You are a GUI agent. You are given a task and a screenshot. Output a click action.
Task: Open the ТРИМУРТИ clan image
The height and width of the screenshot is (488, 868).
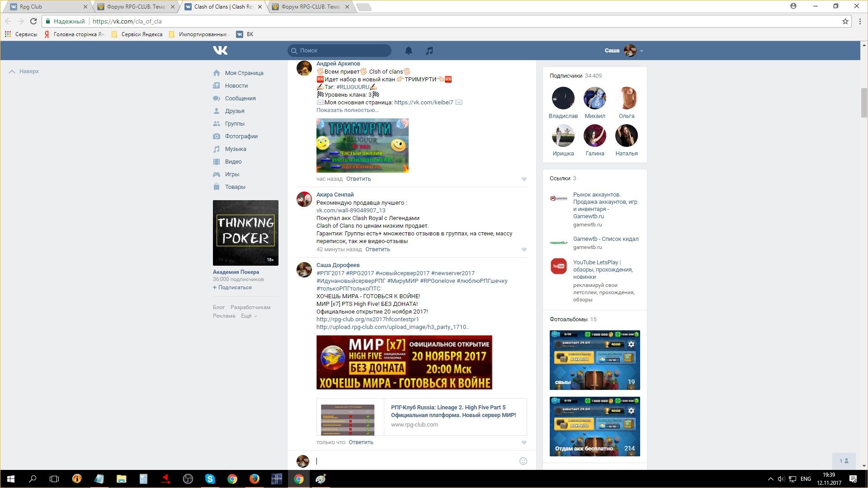[363, 145]
